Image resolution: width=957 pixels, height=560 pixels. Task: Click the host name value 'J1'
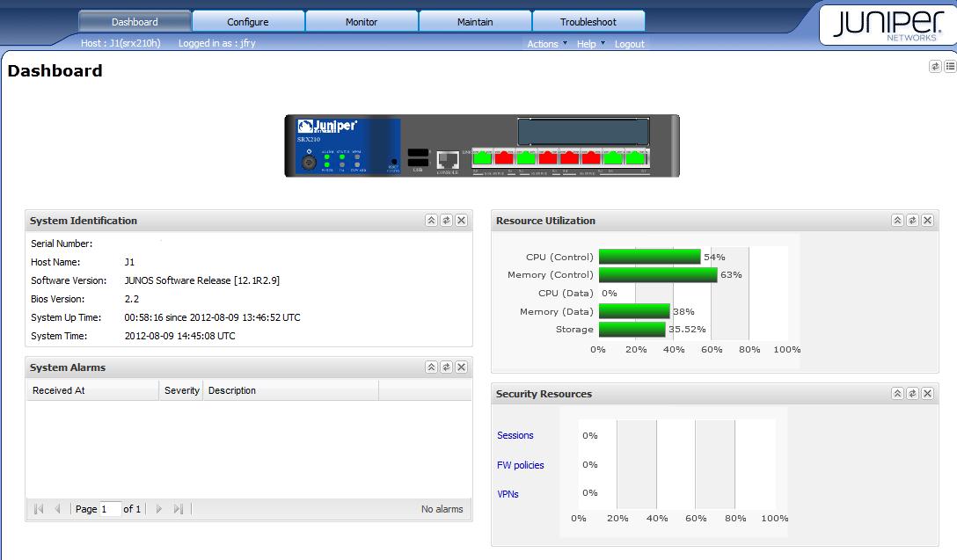tap(129, 262)
